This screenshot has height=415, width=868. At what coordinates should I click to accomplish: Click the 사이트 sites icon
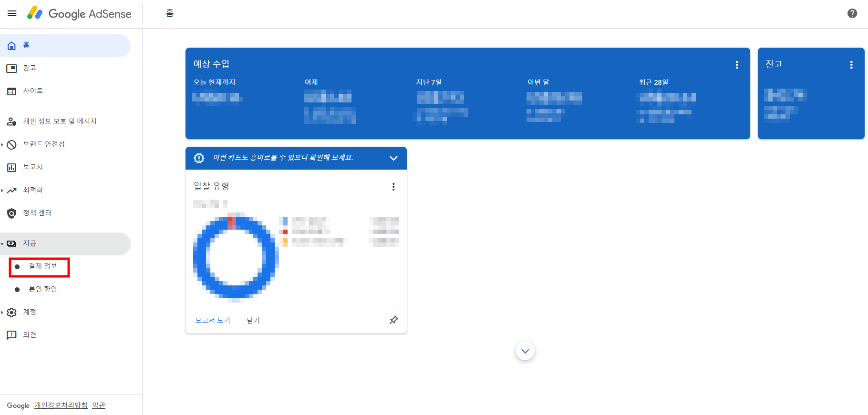(11, 91)
